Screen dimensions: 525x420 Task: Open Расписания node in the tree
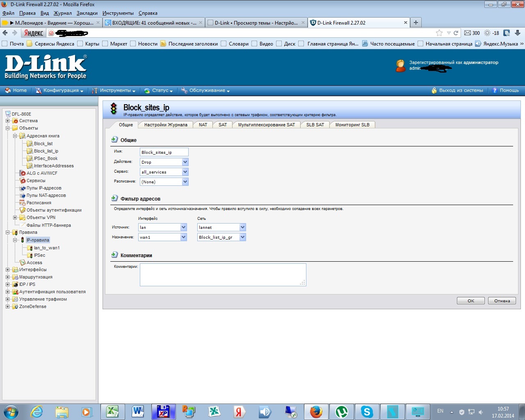click(x=39, y=203)
